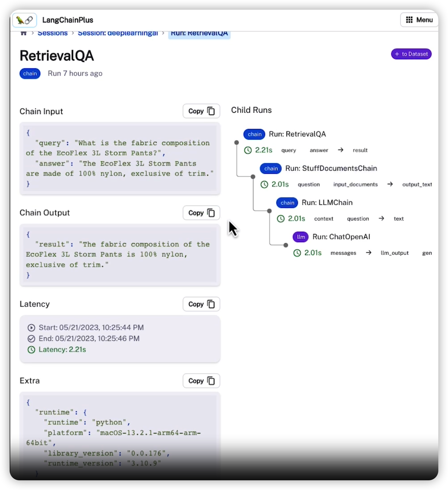This screenshot has height=490, width=448.
Task: Click the Start: 05/21/2023, 10:25:44 PM text
Action: (x=91, y=327)
